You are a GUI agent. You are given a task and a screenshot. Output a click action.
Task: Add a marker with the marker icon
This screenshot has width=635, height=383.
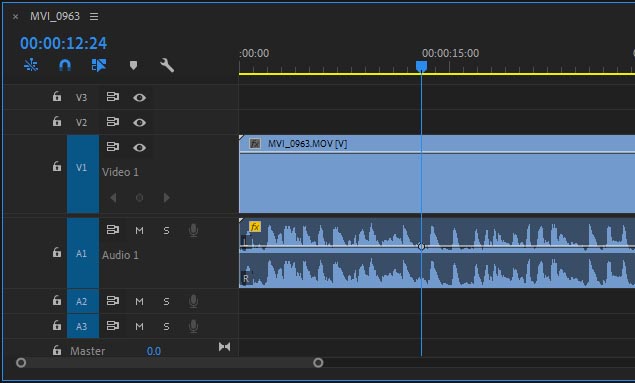133,65
